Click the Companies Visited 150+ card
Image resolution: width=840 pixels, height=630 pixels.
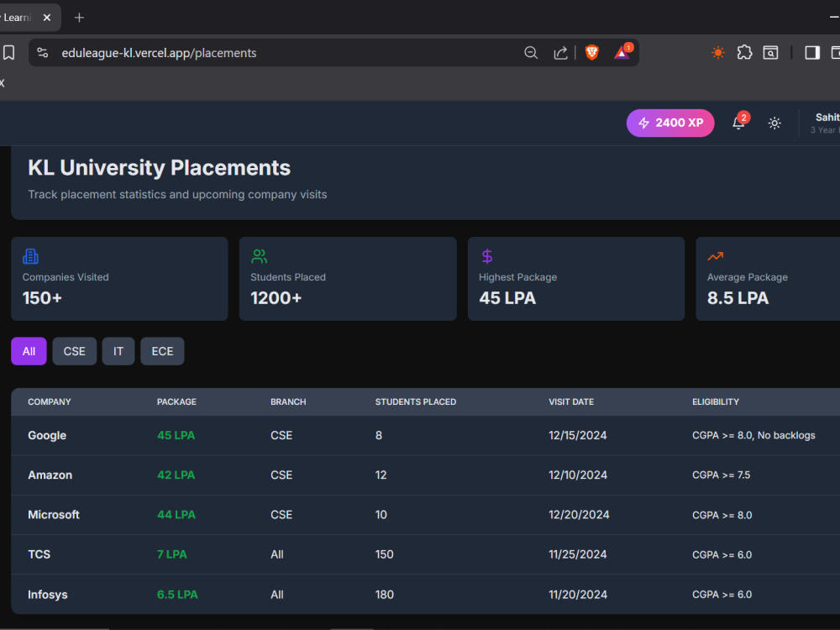pos(119,279)
